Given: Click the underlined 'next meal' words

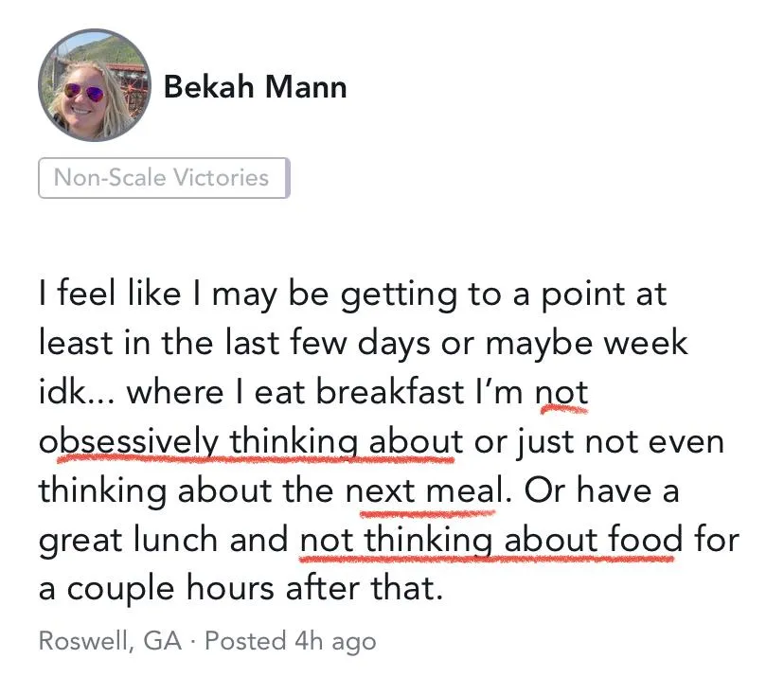Looking at the screenshot, I should pos(424,490).
